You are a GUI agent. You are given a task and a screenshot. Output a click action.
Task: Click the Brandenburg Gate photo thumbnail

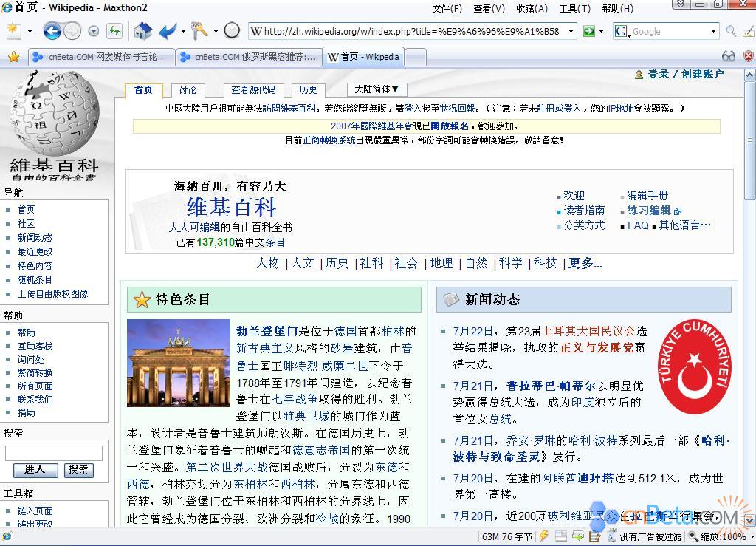pos(179,364)
